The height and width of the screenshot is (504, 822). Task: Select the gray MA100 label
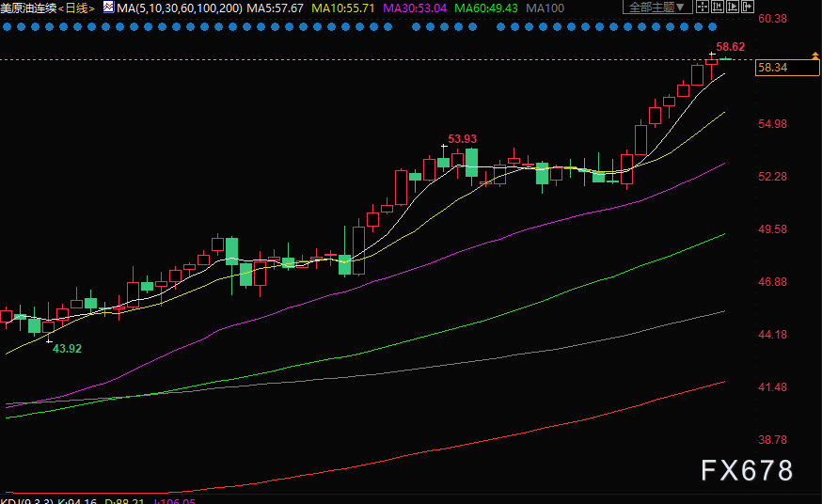[545, 8]
